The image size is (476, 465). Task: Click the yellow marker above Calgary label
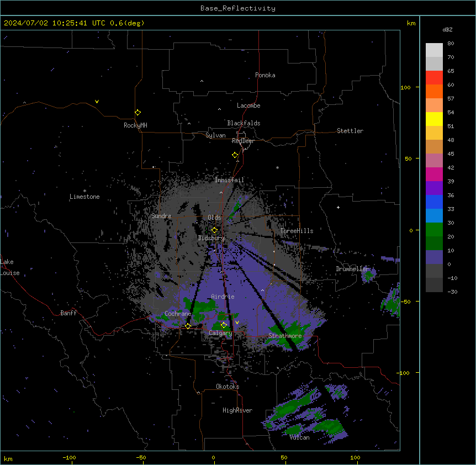click(224, 325)
